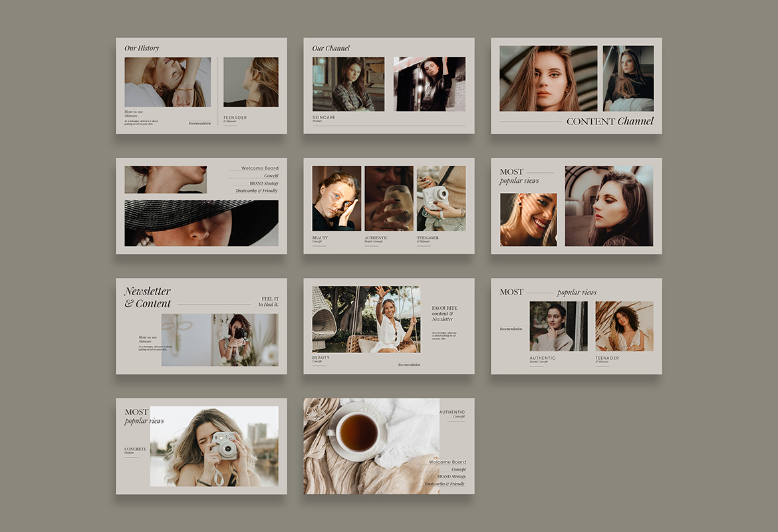Click the hands holding white instant camera photo
778x532 pixels.
click(x=441, y=198)
